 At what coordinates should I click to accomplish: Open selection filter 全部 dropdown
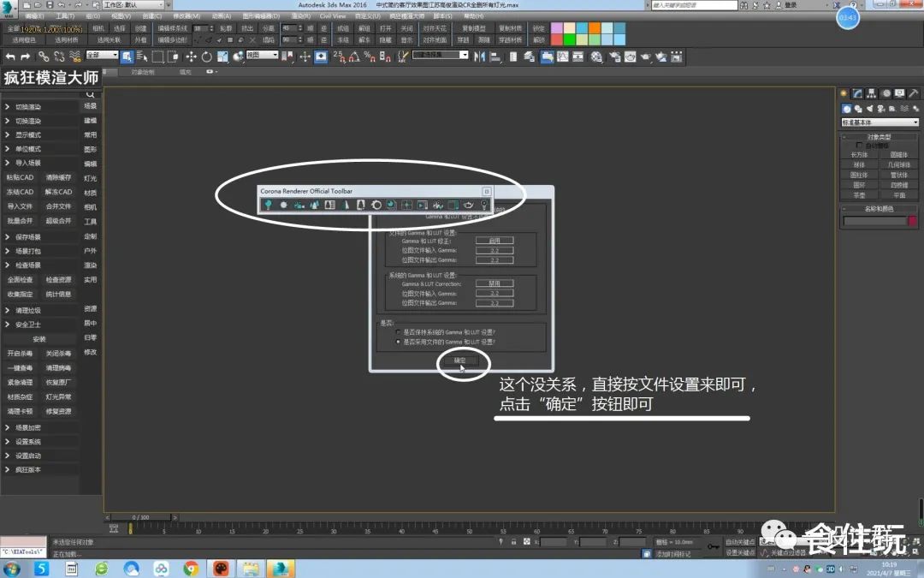[102, 55]
